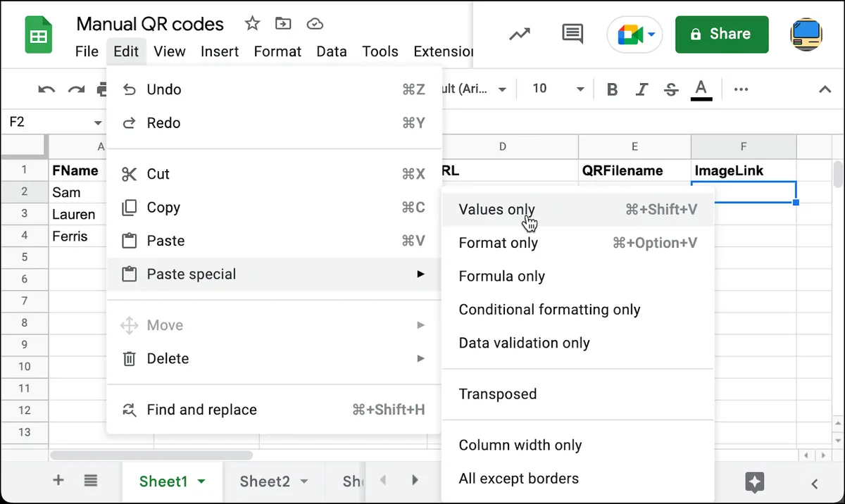The image size is (845, 504).
Task: Open the Insert menu
Action: [220, 51]
